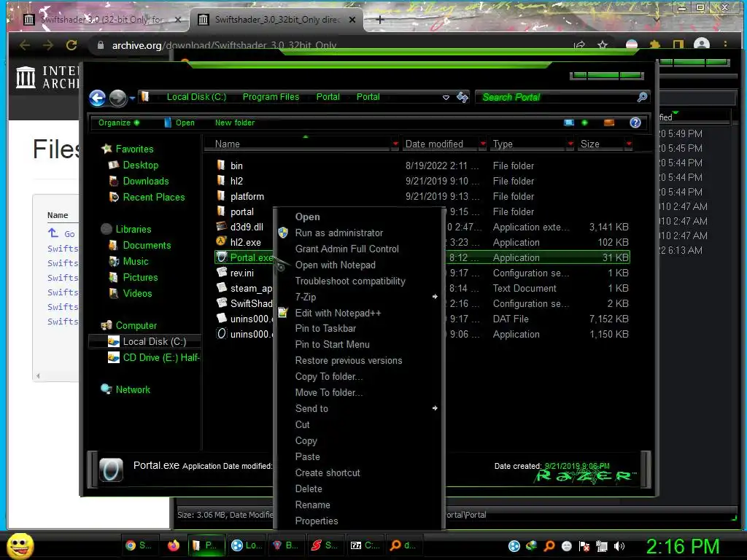Open Recent Places in the sidebar

153,197
